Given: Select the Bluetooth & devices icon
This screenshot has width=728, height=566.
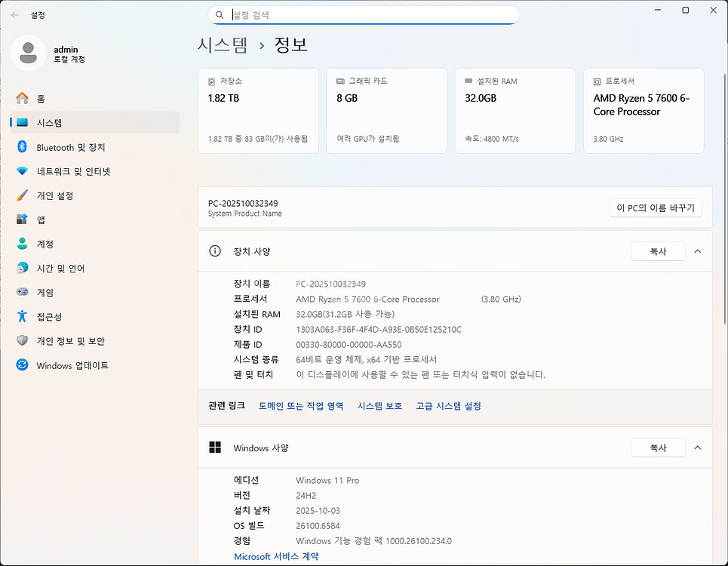Looking at the screenshot, I should pyautogui.click(x=22, y=147).
